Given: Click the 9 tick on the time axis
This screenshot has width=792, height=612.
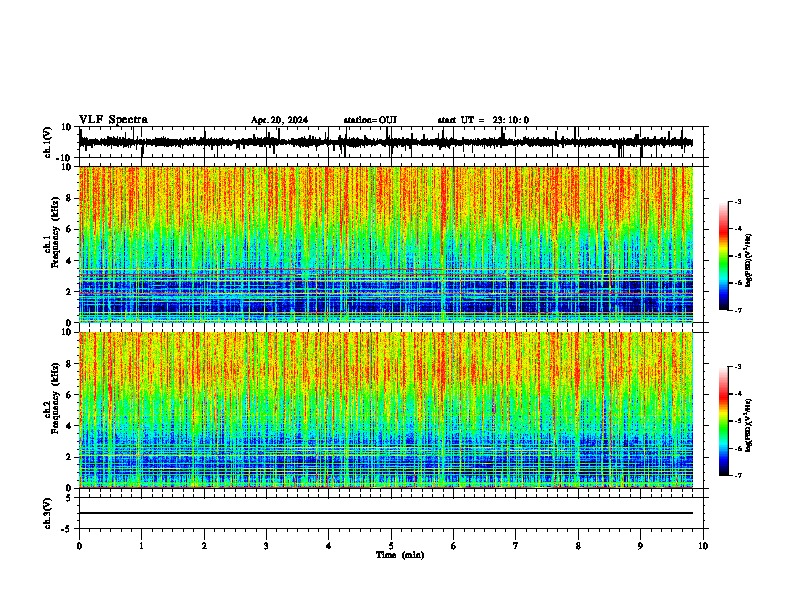Looking at the screenshot, I should [x=640, y=546].
